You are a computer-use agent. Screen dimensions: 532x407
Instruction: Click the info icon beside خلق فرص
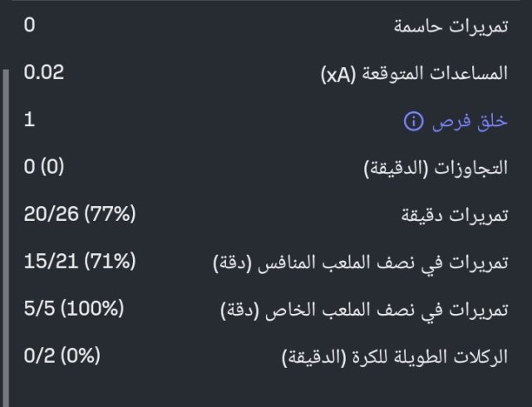click(414, 121)
